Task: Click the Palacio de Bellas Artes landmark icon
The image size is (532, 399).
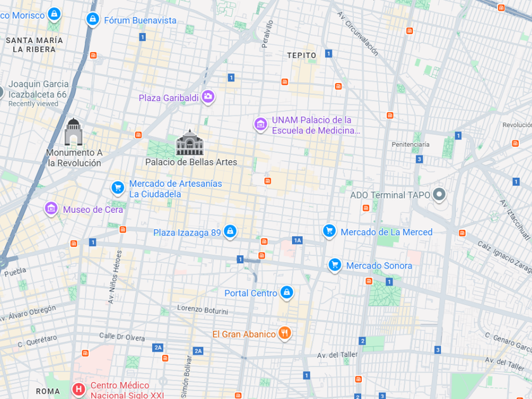Action: (189, 143)
